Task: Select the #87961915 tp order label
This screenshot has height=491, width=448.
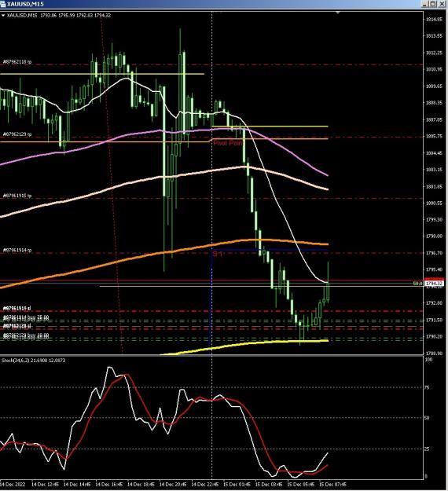Action: tap(17, 196)
